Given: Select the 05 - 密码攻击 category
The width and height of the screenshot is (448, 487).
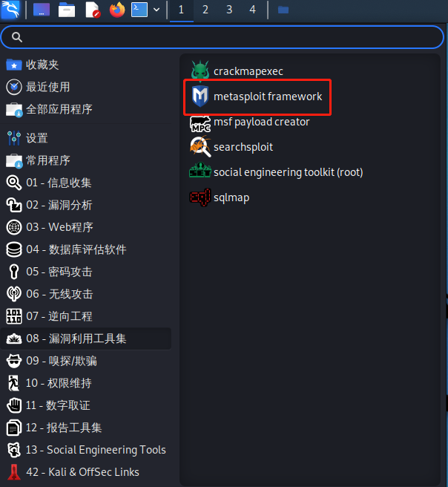Looking at the screenshot, I should coord(85,272).
